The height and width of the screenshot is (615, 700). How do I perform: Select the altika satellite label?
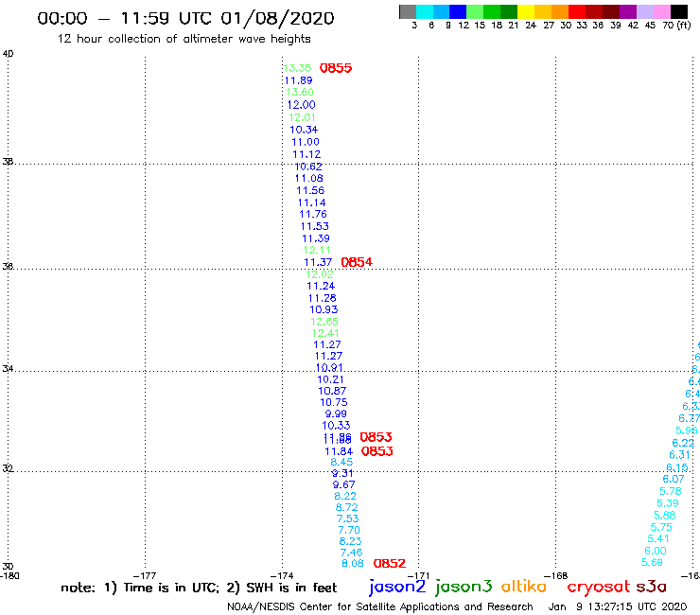tap(524, 587)
